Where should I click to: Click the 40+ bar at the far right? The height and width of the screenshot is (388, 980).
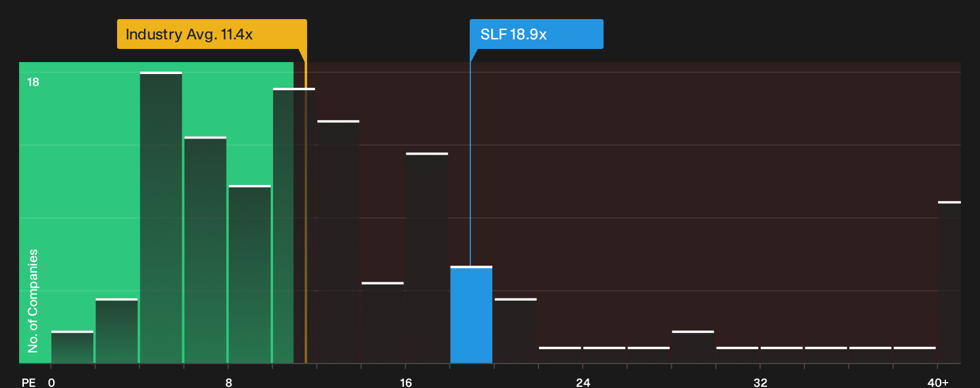pyautogui.click(x=949, y=282)
